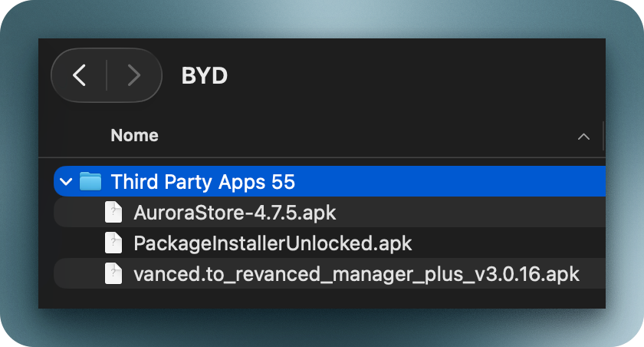Sort the list by the Nome column
Viewport: 644px width, 347px height.
[135, 136]
